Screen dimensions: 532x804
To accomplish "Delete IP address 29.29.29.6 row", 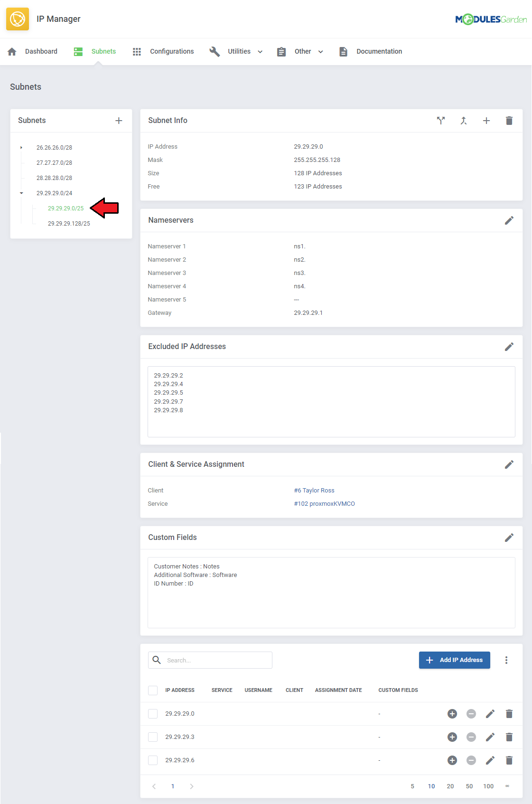I will point(509,760).
